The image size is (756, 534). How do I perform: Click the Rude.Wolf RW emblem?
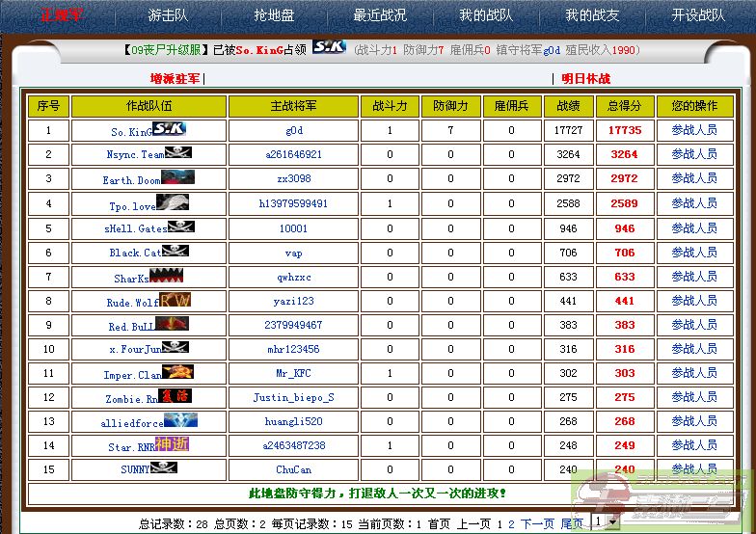click(x=175, y=300)
